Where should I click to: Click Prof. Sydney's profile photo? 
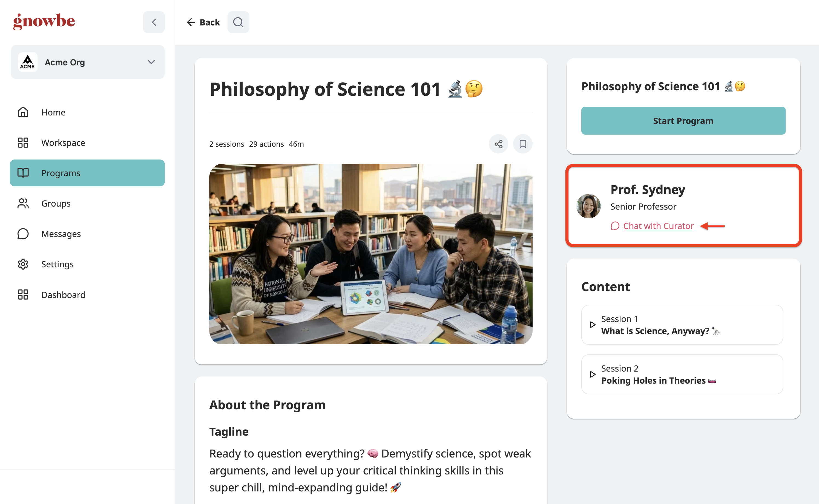pos(588,206)
